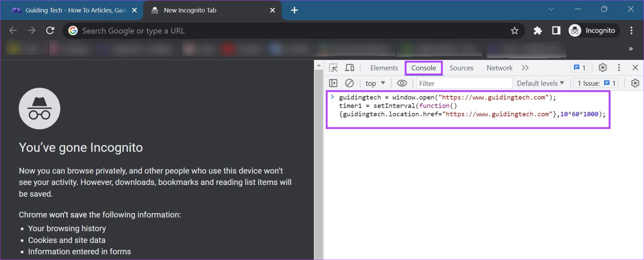Expand the hidden DevTools panels chevron
The image size is (644, 260).
point(525,68)
